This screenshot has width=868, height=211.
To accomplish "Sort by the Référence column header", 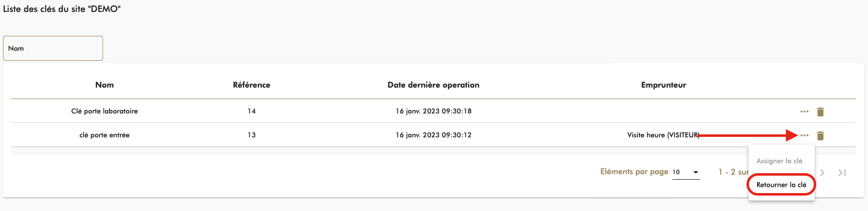I will point(251,85).
